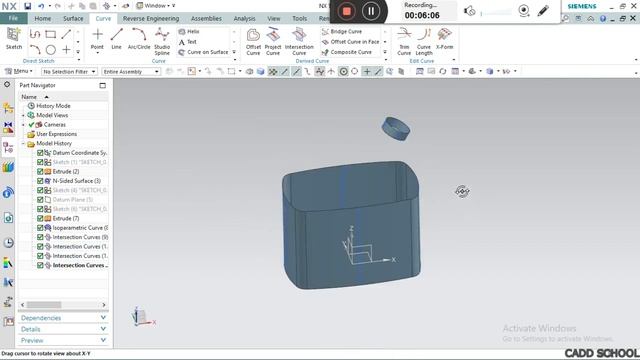Open the Analysis ribbon tab
The image size is (640, 360).
tap(244, 18)
